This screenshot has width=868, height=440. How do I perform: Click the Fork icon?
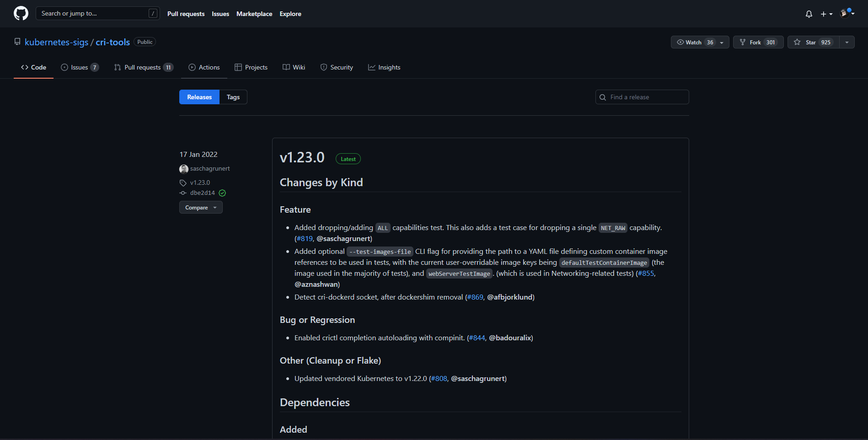coord(743,42)
